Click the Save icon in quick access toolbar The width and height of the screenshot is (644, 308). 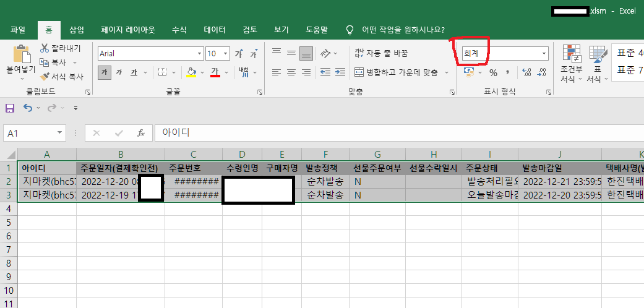(10, 108)
